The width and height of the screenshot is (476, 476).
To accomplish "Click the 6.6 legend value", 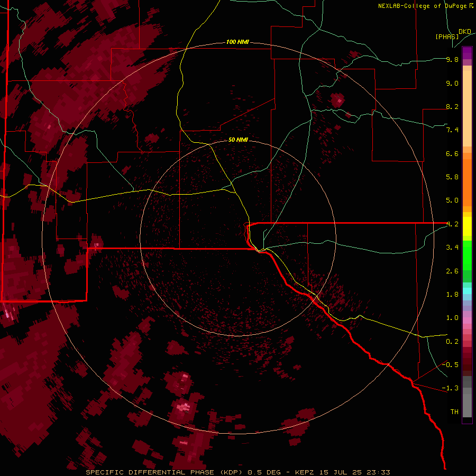I will pyautogui.click(x=452, y=153).
